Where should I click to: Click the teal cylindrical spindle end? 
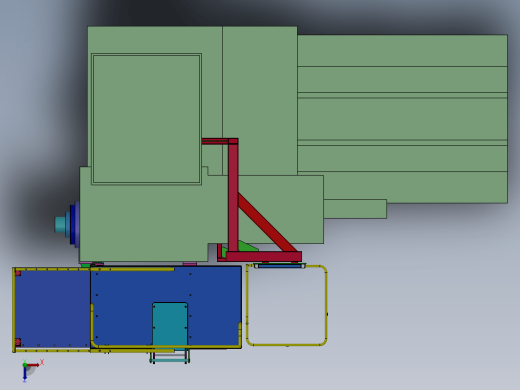(60, 224)
